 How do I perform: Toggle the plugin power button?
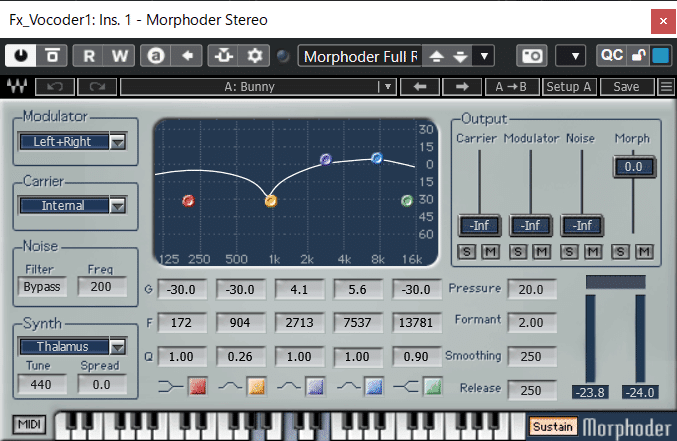pos(21,56)
